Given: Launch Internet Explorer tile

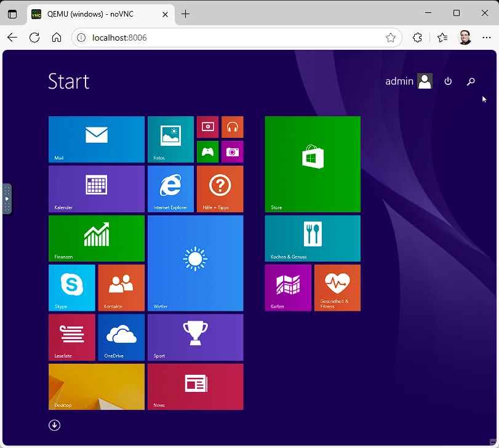Looking at the screenshot, I should click(170, 189).
